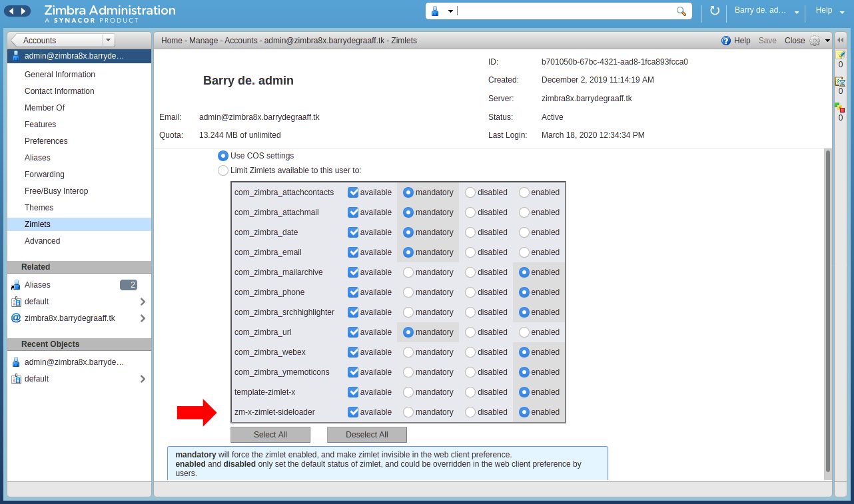Open the gear settings dropdown arrow
The image size is (854, 504).
[827, 41]
